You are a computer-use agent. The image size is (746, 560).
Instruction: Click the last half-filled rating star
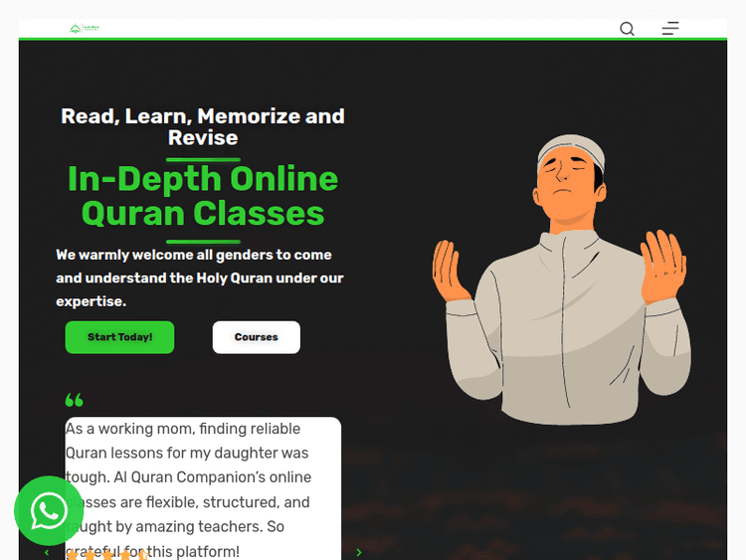point(143,555)
